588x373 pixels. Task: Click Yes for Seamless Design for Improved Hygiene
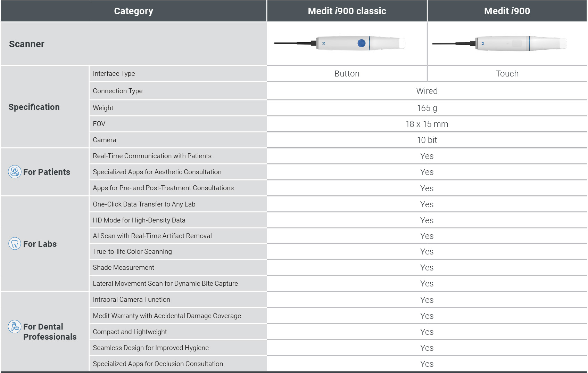coord(426,348)
